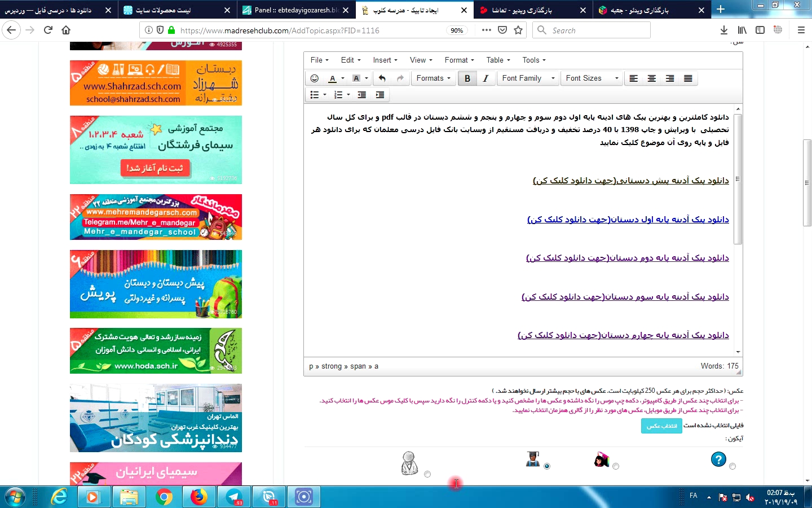
Task: Apply italic formatting
Action: [486, 78]
